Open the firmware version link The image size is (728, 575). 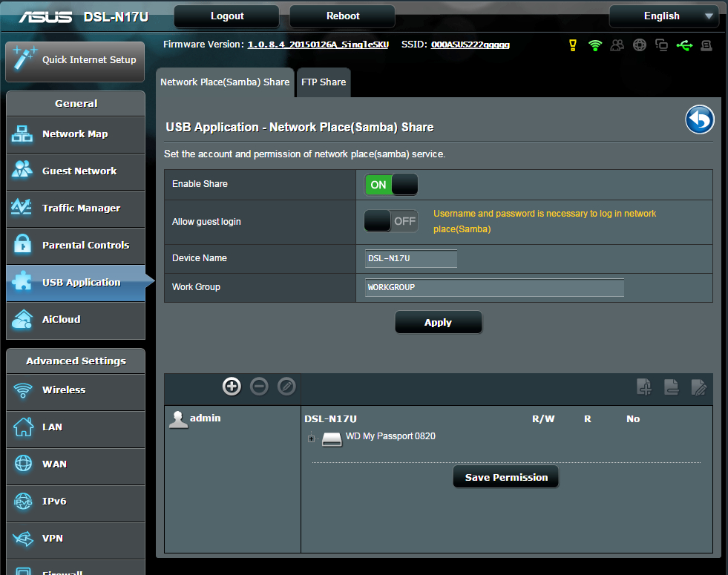tap(318, 45)
